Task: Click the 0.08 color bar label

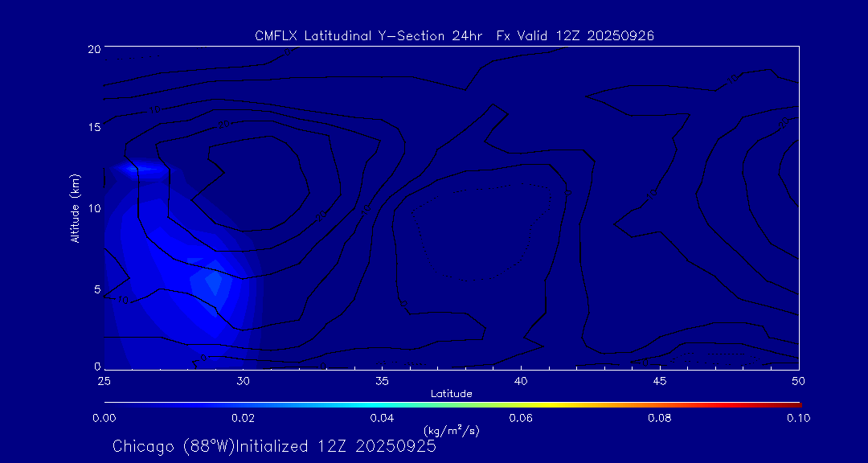Action: pos(660,418)
